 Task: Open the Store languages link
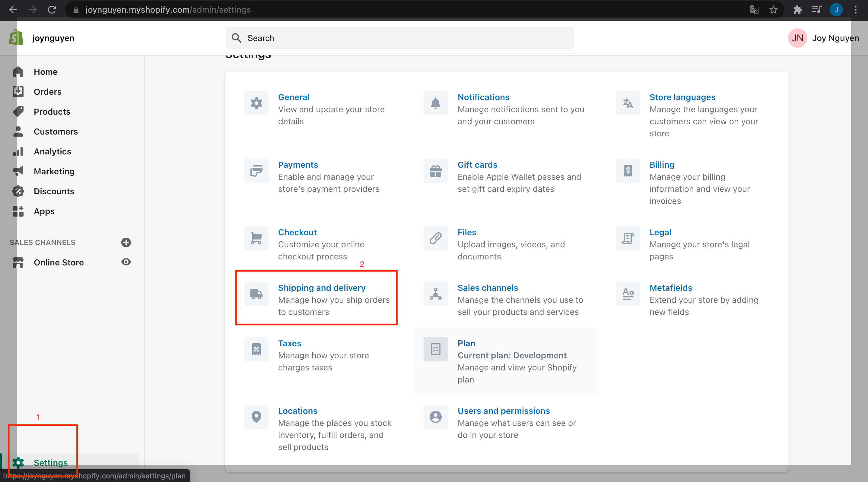682,97
